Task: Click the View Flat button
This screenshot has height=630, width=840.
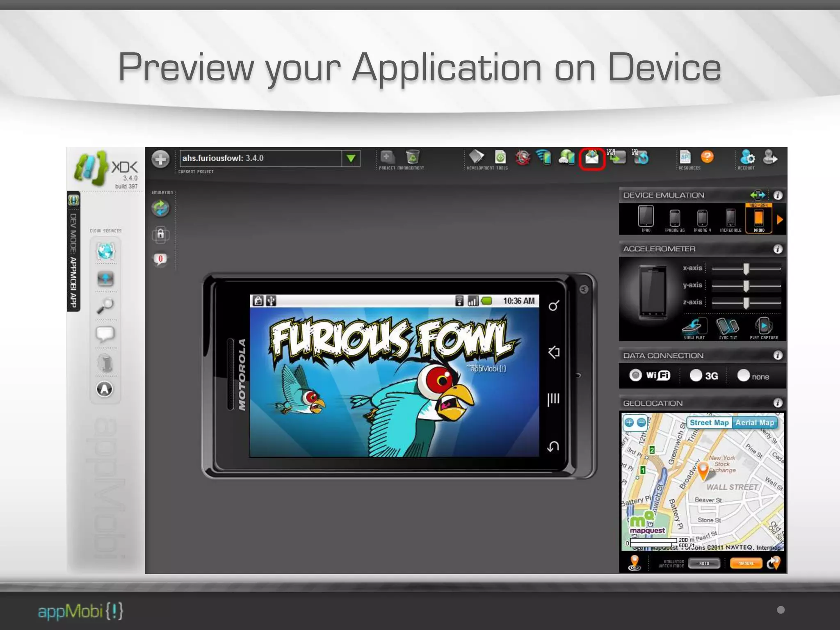Action: (694, 328)
